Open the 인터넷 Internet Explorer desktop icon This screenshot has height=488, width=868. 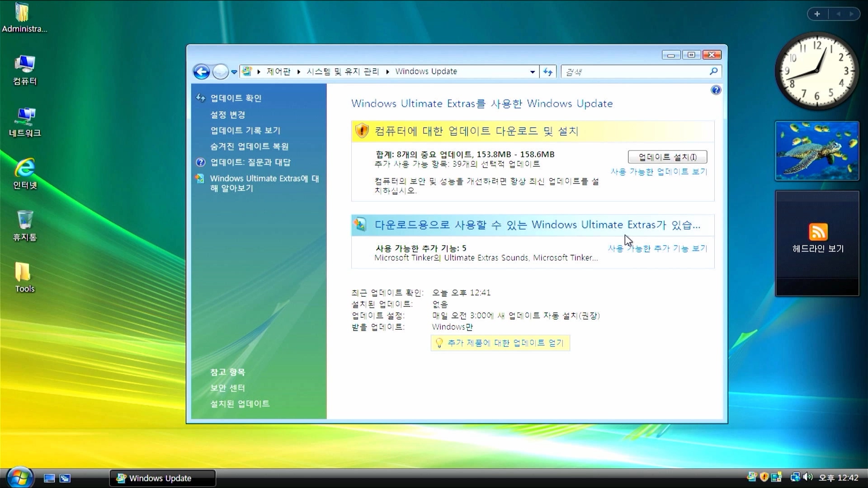click(24, 174)
